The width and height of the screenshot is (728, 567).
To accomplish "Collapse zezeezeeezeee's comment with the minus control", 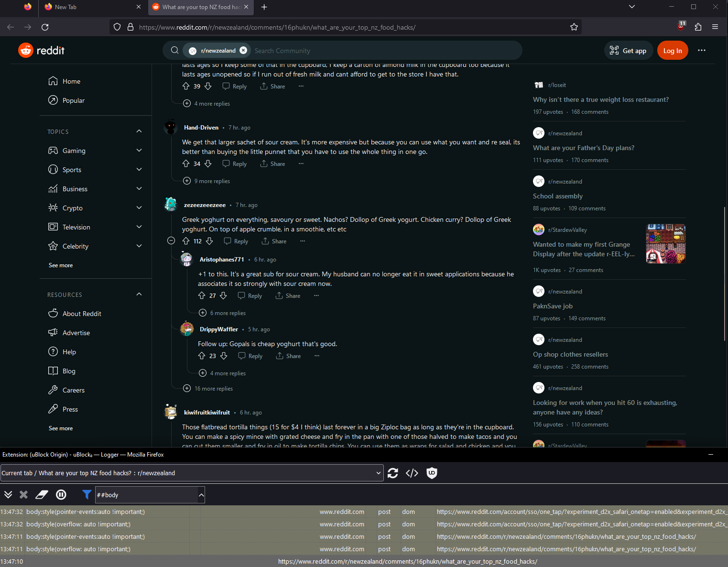I will [171, 240].
